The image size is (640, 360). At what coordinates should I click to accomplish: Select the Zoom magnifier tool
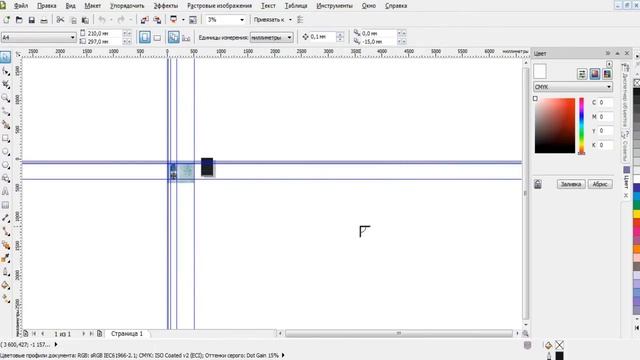coord(6,98)
